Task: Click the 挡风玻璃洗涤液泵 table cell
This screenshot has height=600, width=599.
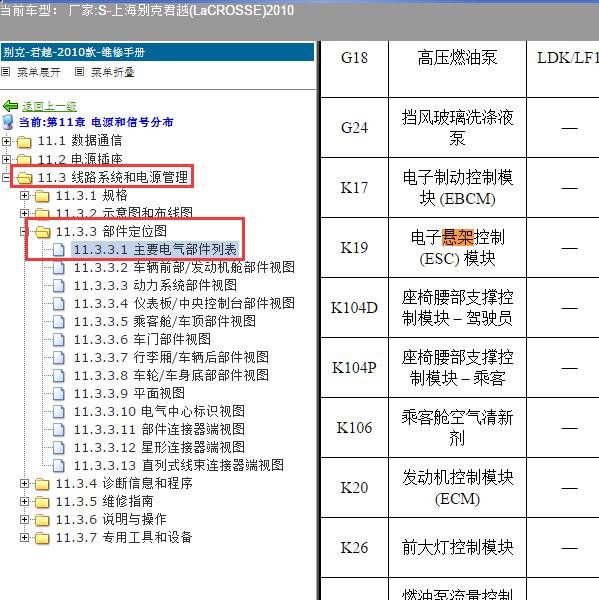Action: point(457,128)
